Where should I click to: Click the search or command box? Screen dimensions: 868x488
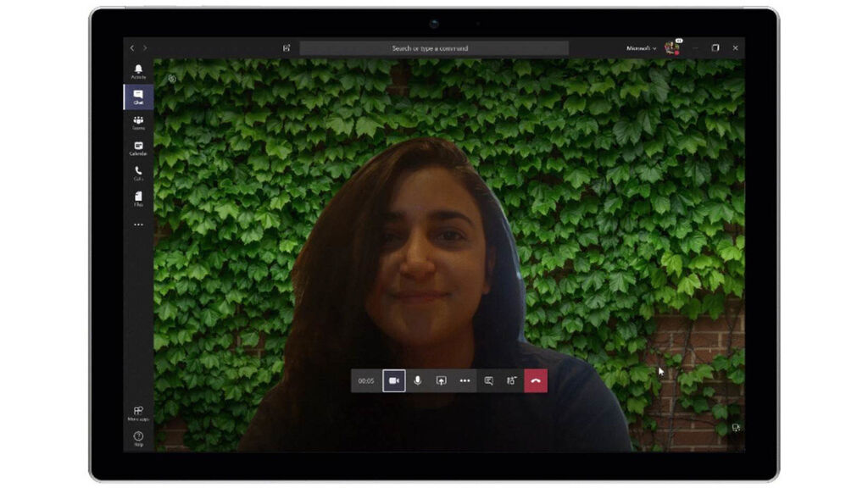(434, 48)
